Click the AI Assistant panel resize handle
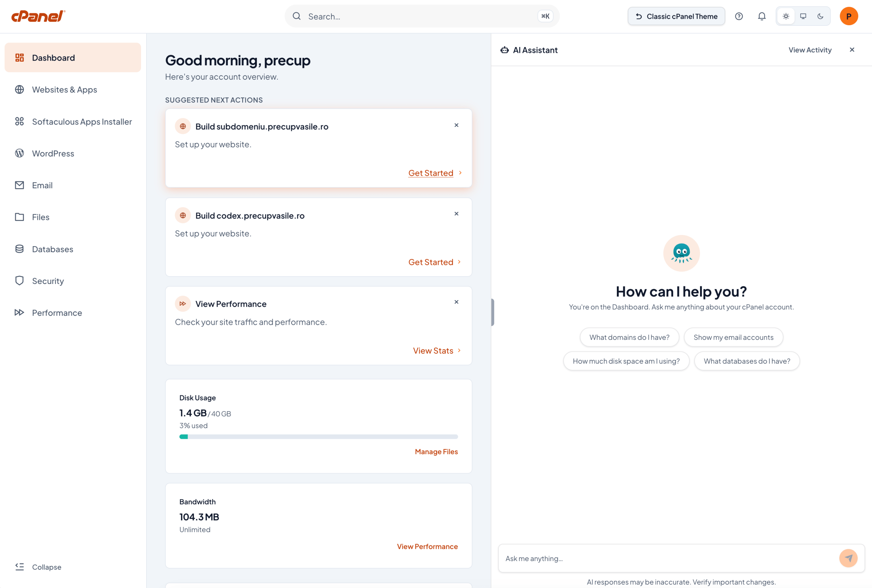This screenshot has width=872, height=588. (493, 312)
